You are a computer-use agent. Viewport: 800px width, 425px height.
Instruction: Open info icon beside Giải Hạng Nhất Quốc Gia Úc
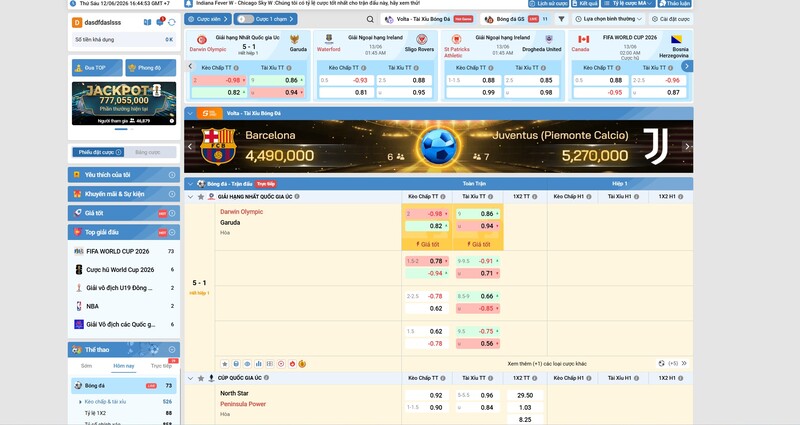[297, 196]
